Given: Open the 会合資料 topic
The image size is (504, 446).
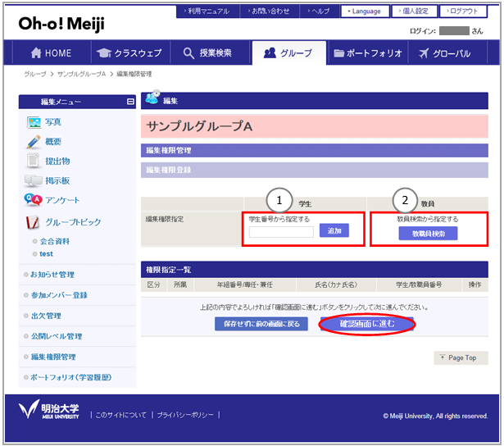Looking at the screenshot, I should coord(55,242).
